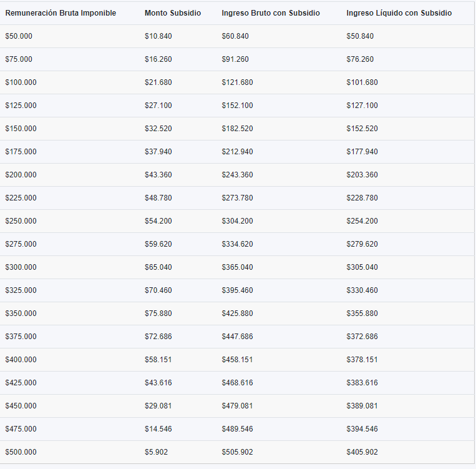
Task: Select the $250.000 remuneration cell
Action: (21, 221)
